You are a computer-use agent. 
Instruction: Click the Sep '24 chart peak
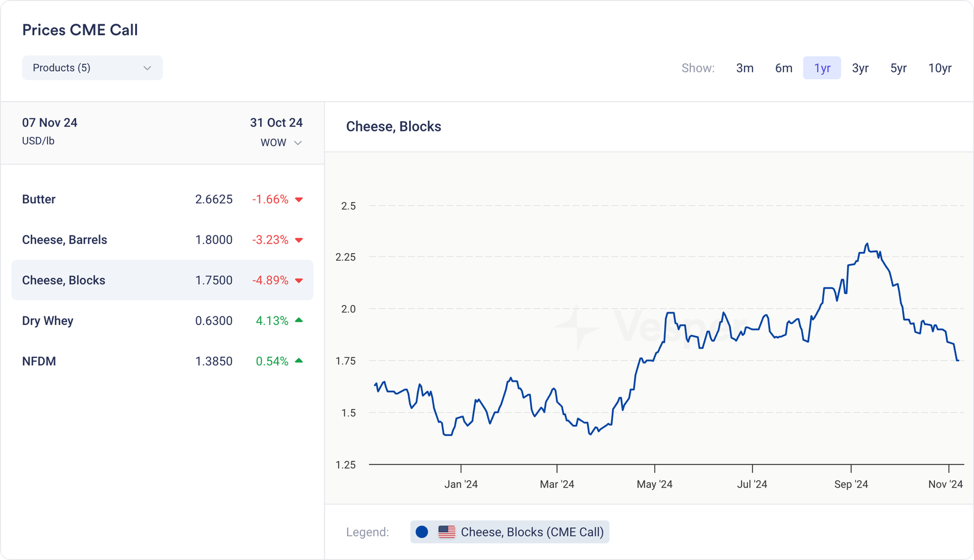[x=867, y=244]
